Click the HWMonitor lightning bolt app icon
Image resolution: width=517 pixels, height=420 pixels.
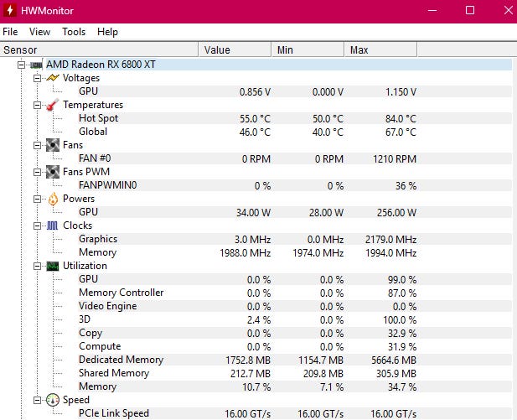point(10,10)
